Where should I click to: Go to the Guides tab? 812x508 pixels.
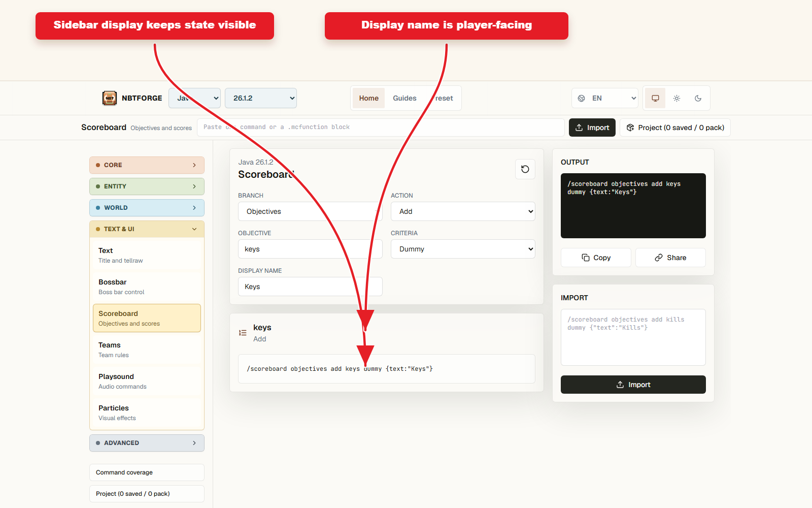[404, 98]
